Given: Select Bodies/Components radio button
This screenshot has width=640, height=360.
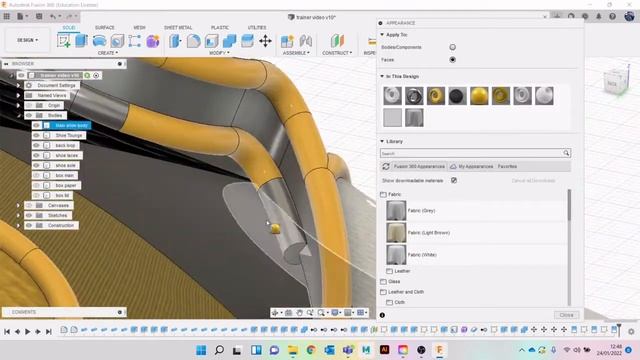Looking at the screenshot, I should coord(452,47).
